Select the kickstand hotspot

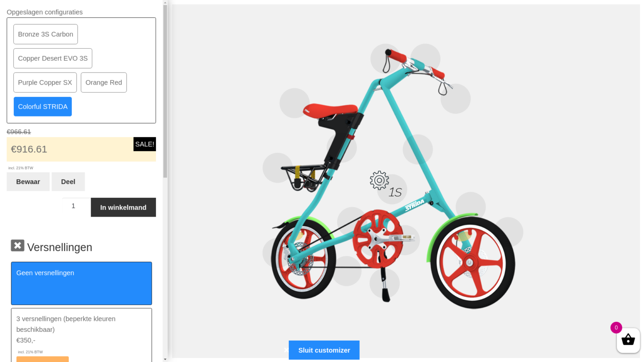pyautogui.click(x=384, y=283)
